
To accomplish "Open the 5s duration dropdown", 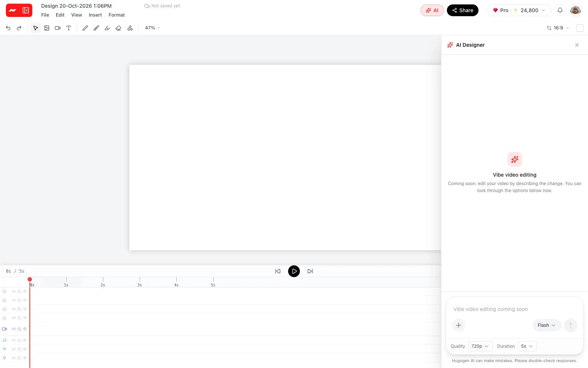I will pos(527,346).
